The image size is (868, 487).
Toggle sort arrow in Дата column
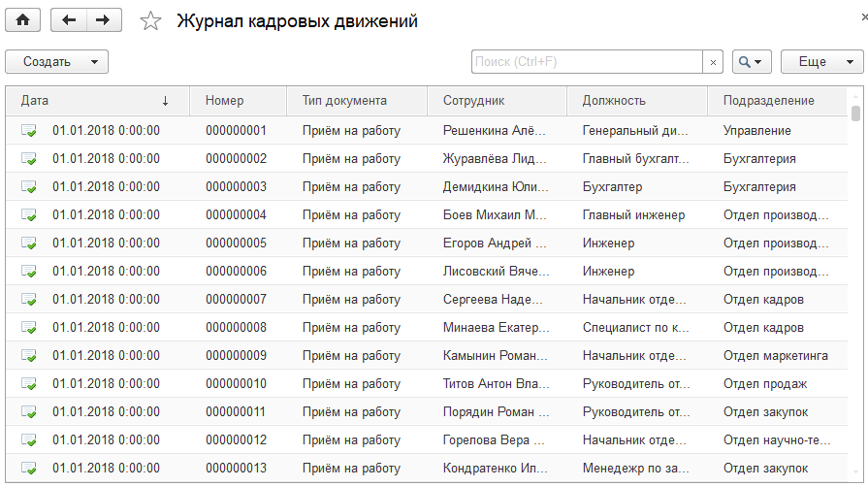(x=165, y=101)
